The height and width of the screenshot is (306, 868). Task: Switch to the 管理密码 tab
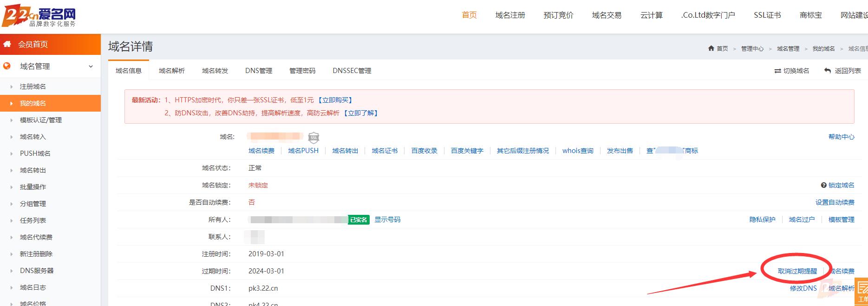tap(302, 71)
